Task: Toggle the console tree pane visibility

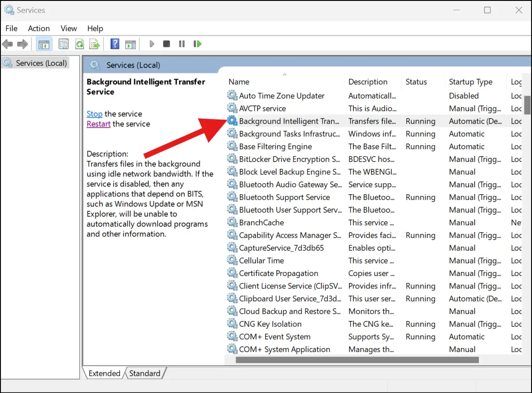Action: pos(44,44)
